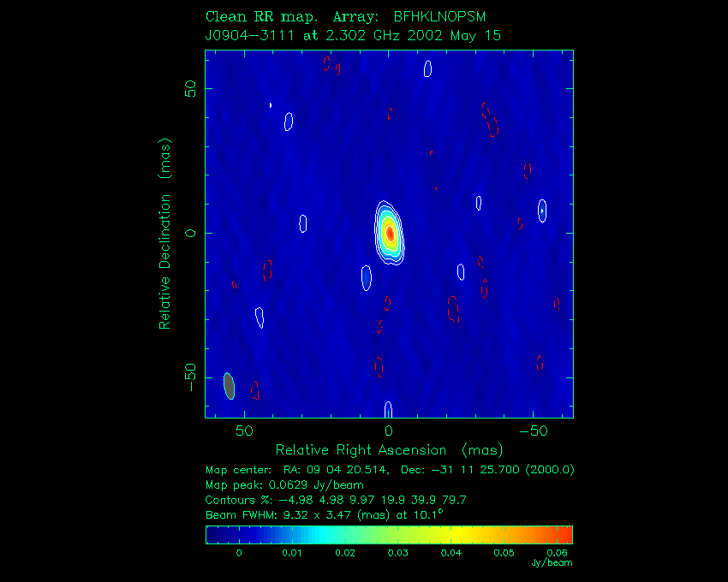Click the 'Map center' coordinates line
Image resolution: width=728 pixels, height=582 pixels.
[x=390, y=470]
